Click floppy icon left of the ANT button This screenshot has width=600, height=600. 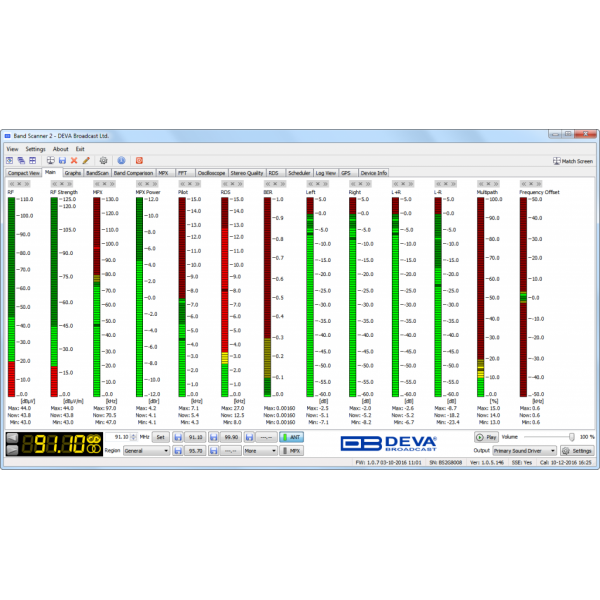(249, 437)
